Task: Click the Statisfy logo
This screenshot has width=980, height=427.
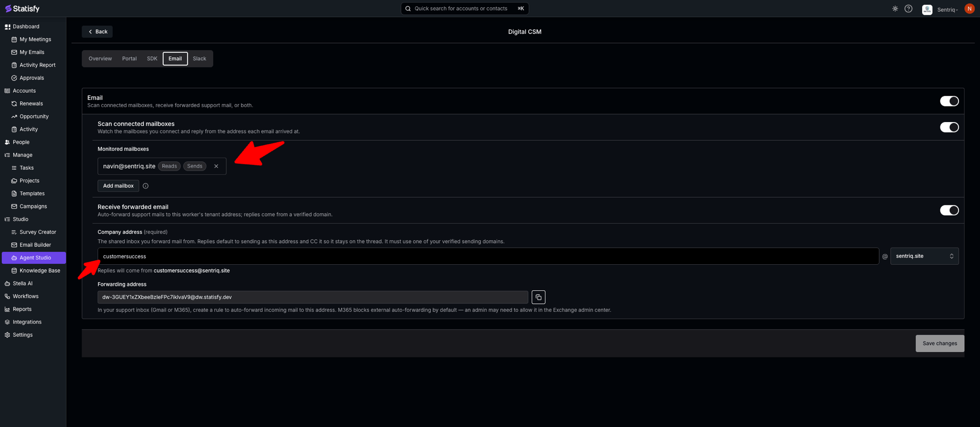Action: click(22, 8)
